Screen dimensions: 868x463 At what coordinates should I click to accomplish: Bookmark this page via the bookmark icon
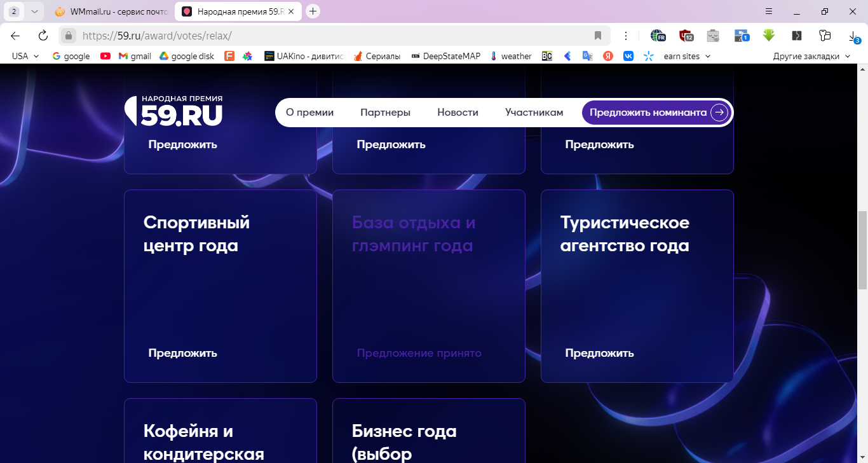coord(597,36)
